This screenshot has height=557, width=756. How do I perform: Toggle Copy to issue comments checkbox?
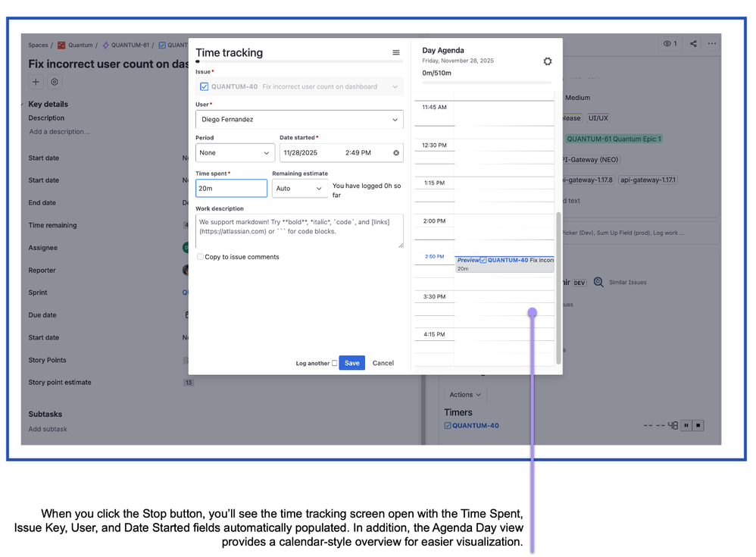pos(200,257)
